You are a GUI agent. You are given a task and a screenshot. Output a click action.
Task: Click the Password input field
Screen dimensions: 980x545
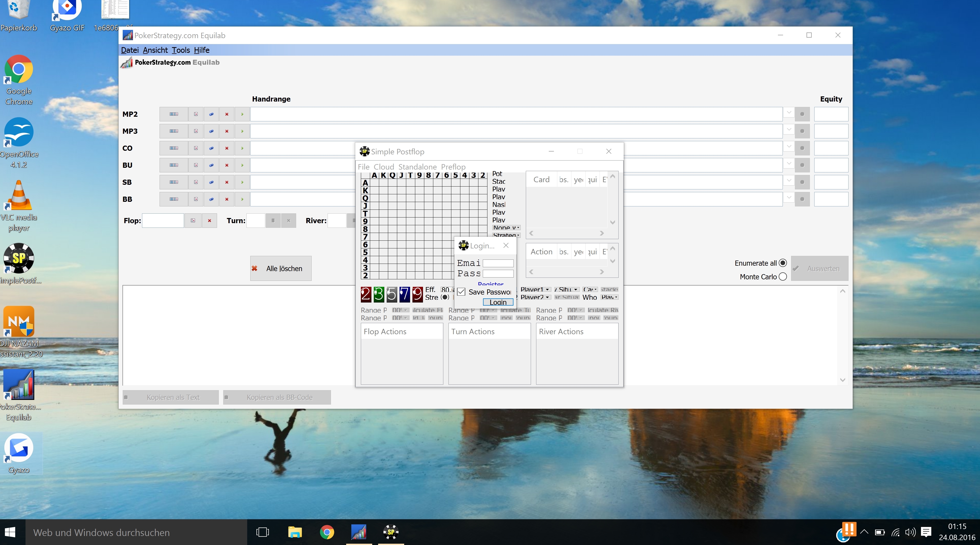pos(498,273)
